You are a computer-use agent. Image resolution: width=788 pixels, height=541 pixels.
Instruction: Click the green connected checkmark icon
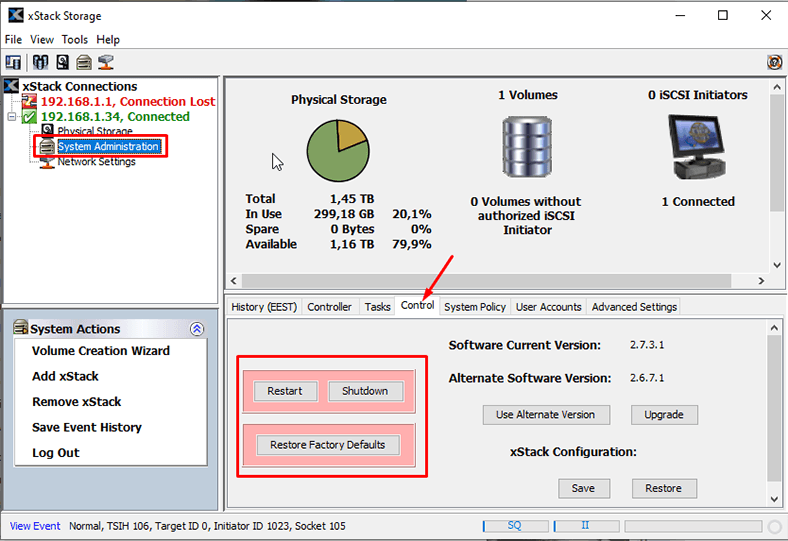29,117
